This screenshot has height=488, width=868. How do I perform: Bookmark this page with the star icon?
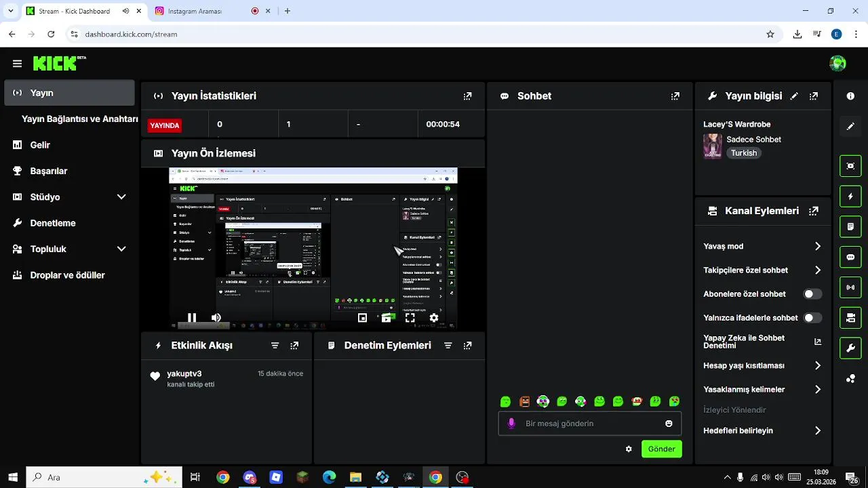tap(770, 34)
